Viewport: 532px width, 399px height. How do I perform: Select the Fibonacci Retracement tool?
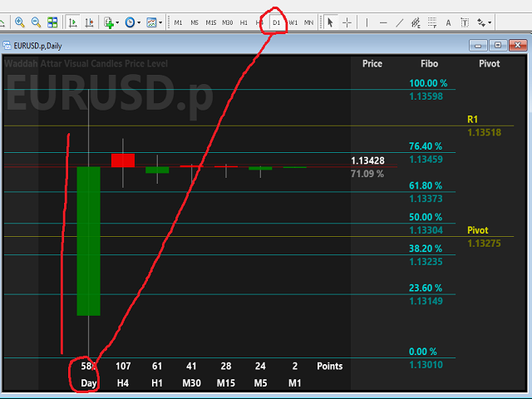point(432,22)
